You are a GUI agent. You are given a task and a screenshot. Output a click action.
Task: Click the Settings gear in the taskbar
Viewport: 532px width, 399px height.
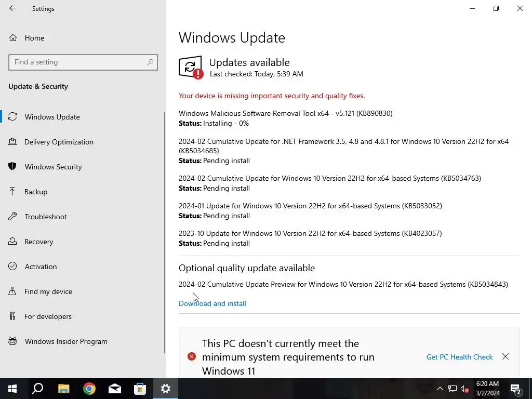click(x=166, y=389)
